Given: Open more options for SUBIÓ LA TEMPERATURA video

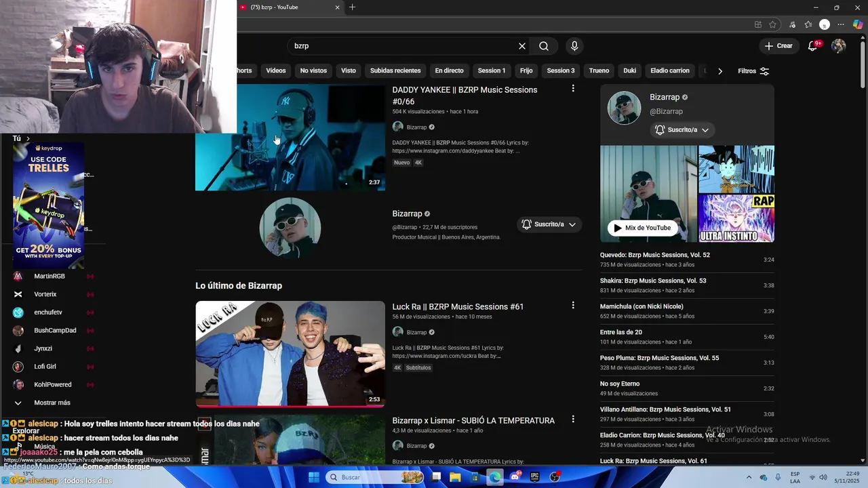Looking at the screenshot, I should point(573,419).
